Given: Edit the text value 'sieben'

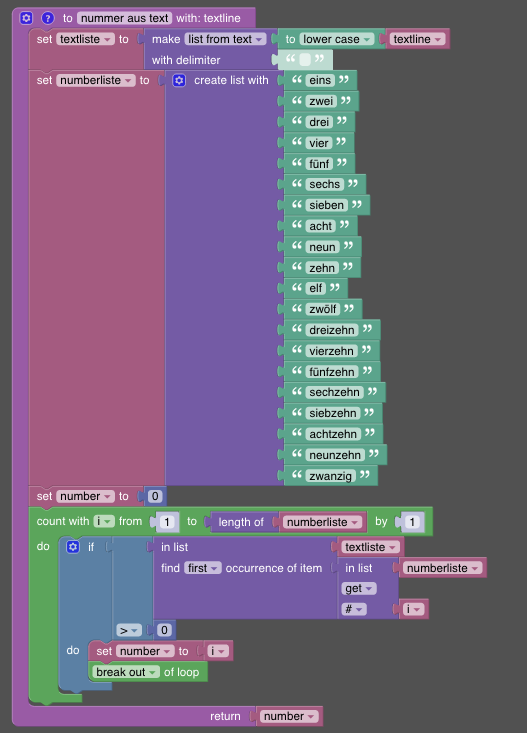Looking at the screenshot, I should [x=327, y=205].
